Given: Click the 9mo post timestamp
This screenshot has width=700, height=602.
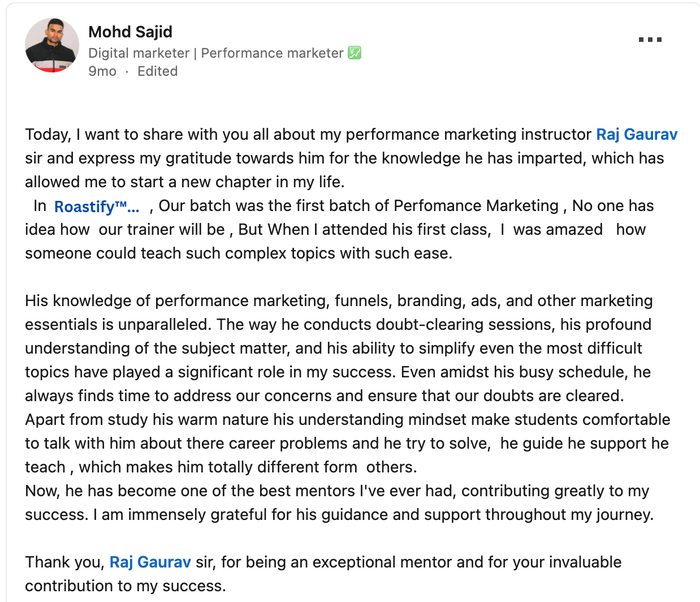Looking at the screenshot, I should pos(102,71).
